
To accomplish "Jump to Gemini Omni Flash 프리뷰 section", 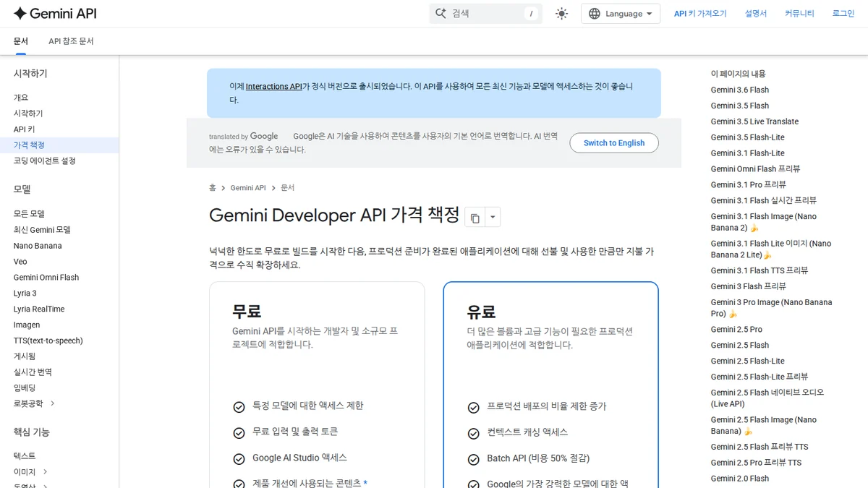I will (x=755, y=169).
